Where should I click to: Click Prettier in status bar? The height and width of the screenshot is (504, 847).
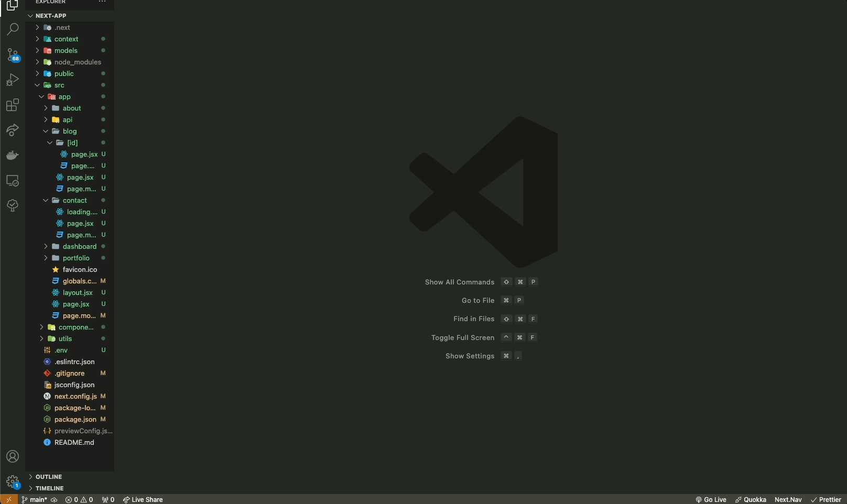[x=826, y=499]
